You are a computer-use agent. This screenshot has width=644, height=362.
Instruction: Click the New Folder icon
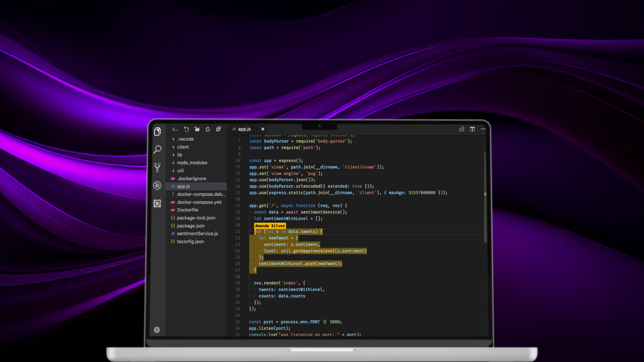point(197,129)
